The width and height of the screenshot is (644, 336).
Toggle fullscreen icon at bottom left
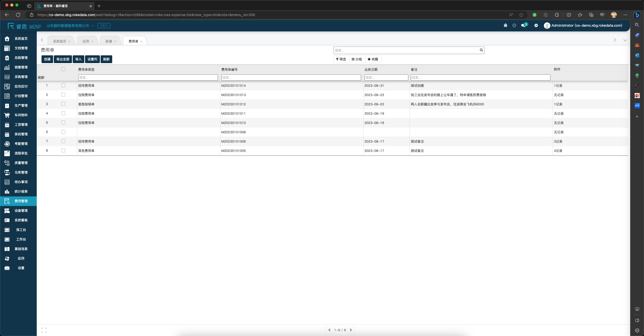point(44,330)
